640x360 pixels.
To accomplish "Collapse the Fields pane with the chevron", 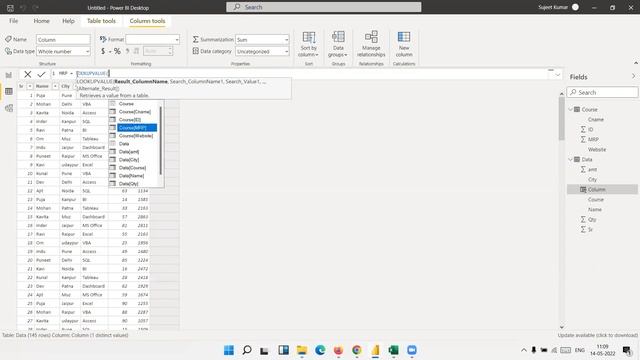I will 633,76.
